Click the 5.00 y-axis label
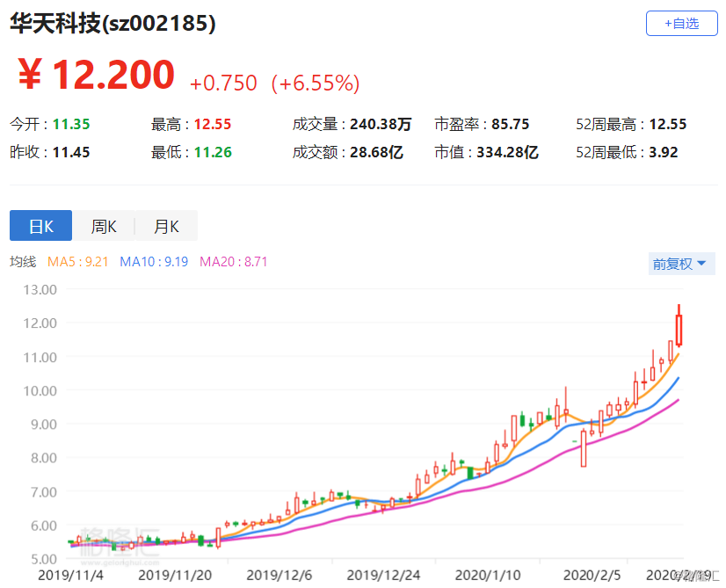This screenshot has height=588, width=726. [x=44, y=559]
